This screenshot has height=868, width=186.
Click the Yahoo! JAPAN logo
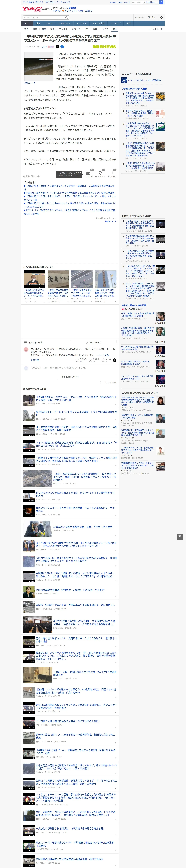(32, 9)
